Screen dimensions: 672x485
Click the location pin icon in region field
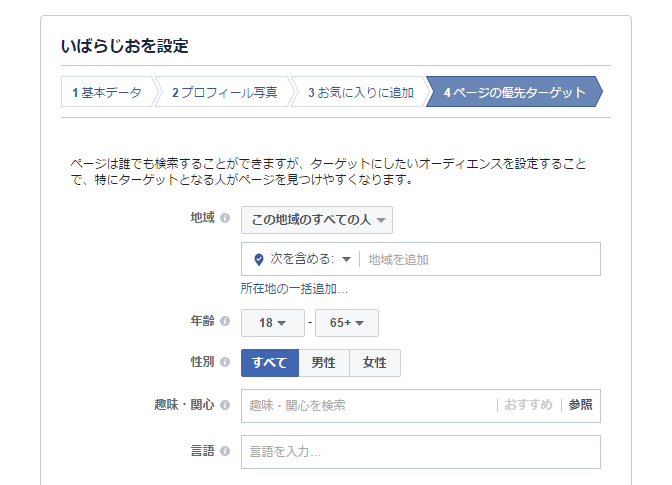tap(258, 260)
